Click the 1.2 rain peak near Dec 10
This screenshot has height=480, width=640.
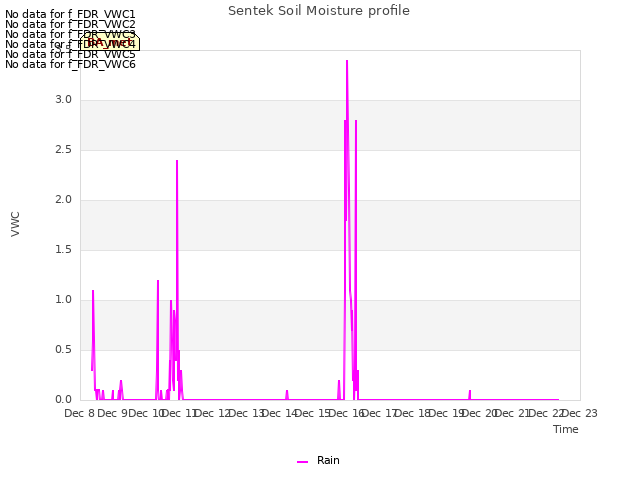(158, 282)
